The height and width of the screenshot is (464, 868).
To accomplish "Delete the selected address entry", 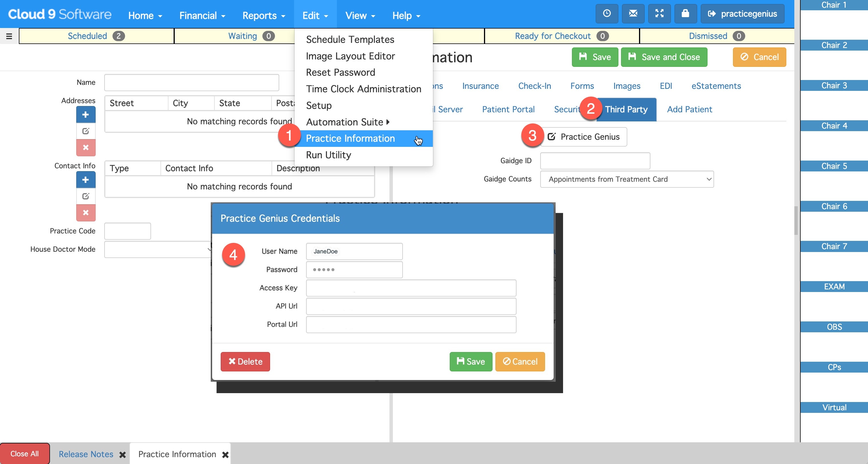I will click(86, 148).
